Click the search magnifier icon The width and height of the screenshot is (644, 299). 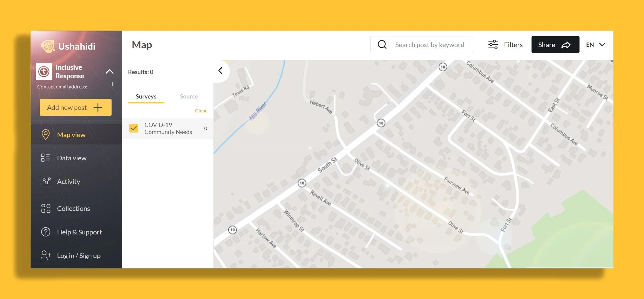pyautogui.click(x=381, y=44)
